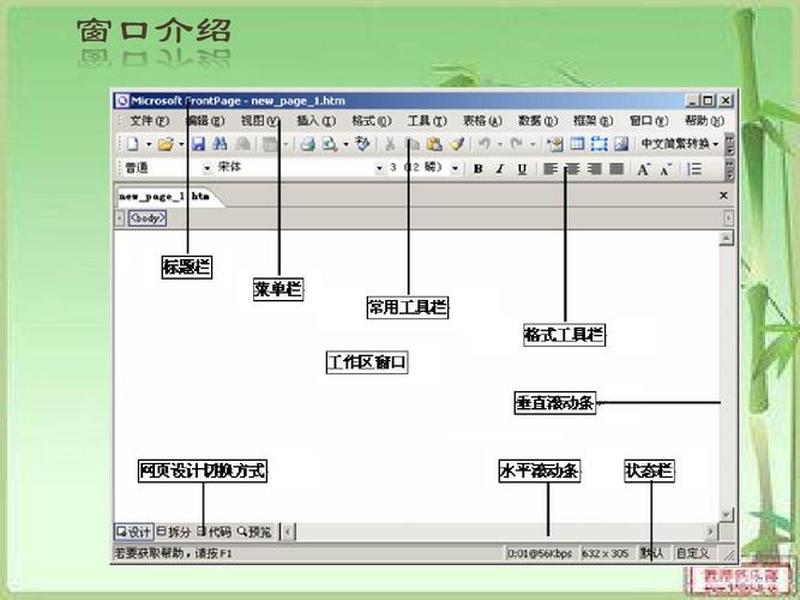Select the <body> tag selector

(x=147, y=218)
